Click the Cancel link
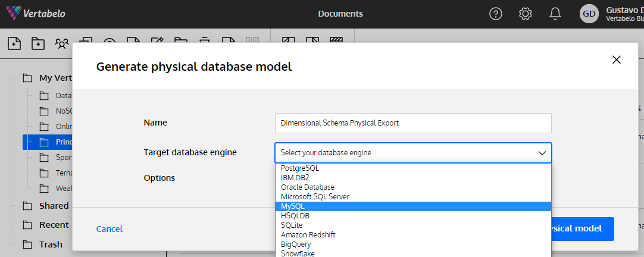The width and height of the screenshot is (644, 257). click(110, 229)
